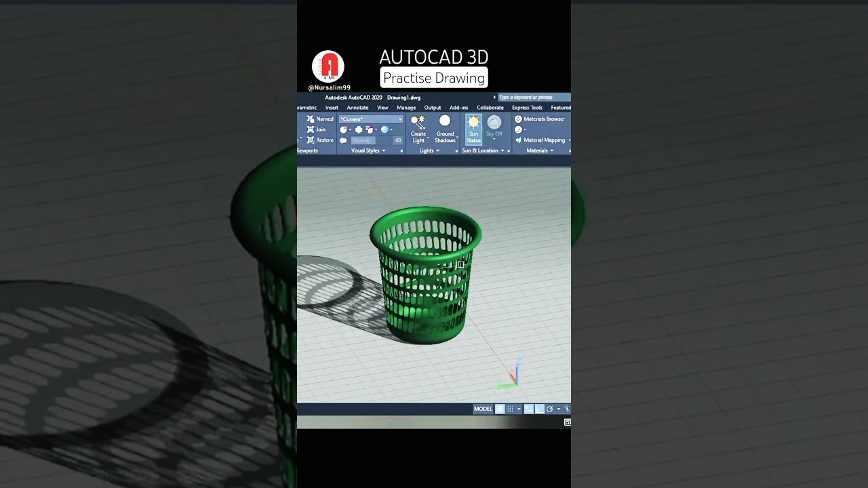Click the first visual style shadow icon

coord(344,129)
